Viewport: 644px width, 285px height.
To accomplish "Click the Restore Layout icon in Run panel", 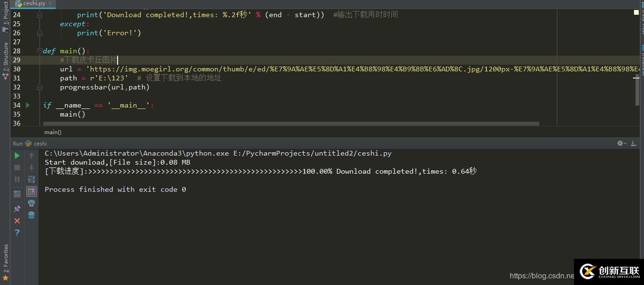I will [x=17, y=194].
